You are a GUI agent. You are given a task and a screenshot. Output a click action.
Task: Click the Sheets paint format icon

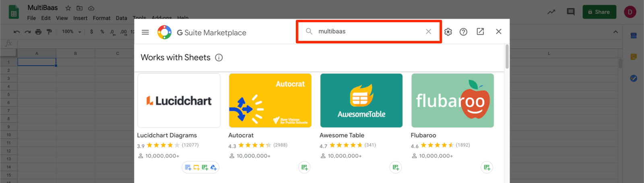tap(49, 32)
